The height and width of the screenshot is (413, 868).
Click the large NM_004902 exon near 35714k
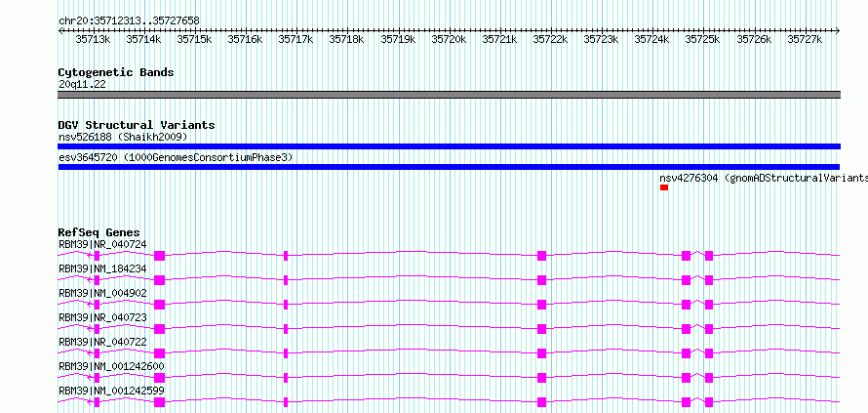(159, 305)
